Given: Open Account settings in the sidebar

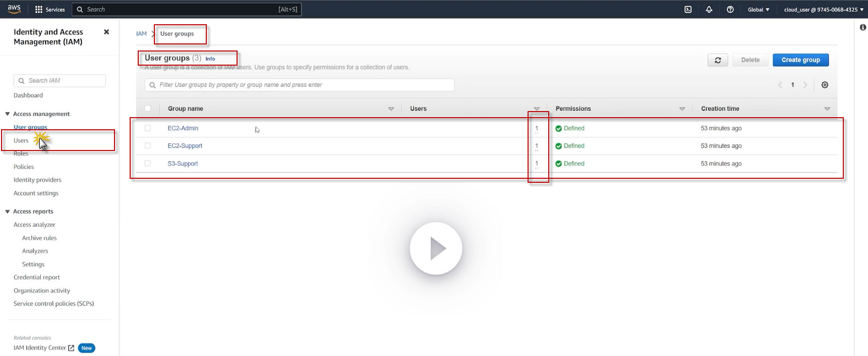Looking at the screenshot, I should (x=36, y=193).
